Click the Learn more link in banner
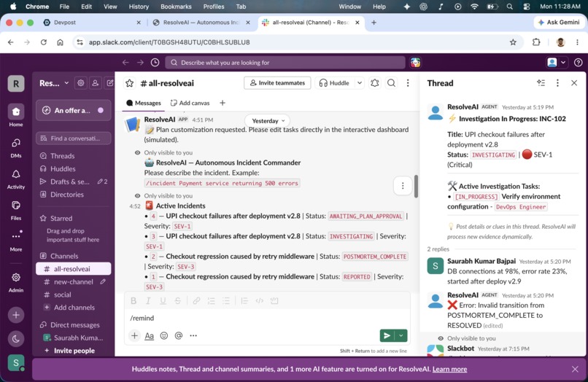 [449, 370]
